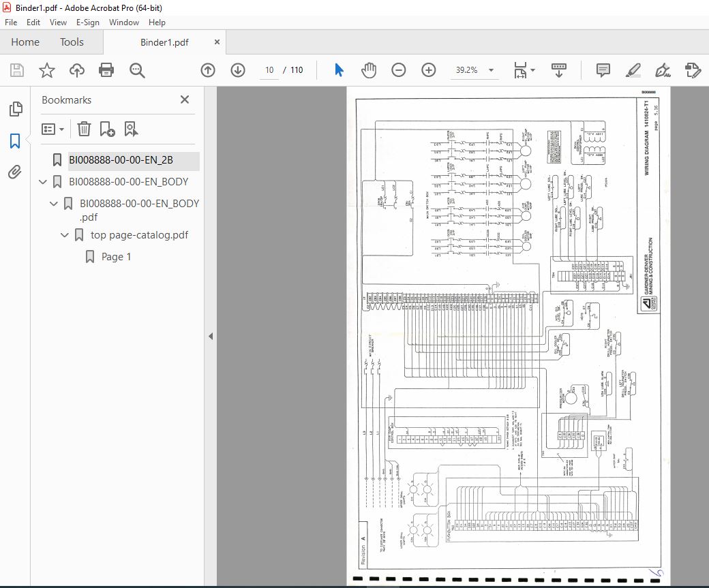This screenshot has height=588, width=709.
Task: Collapse the navigation pane with the arrow
Action: (211, 337)
